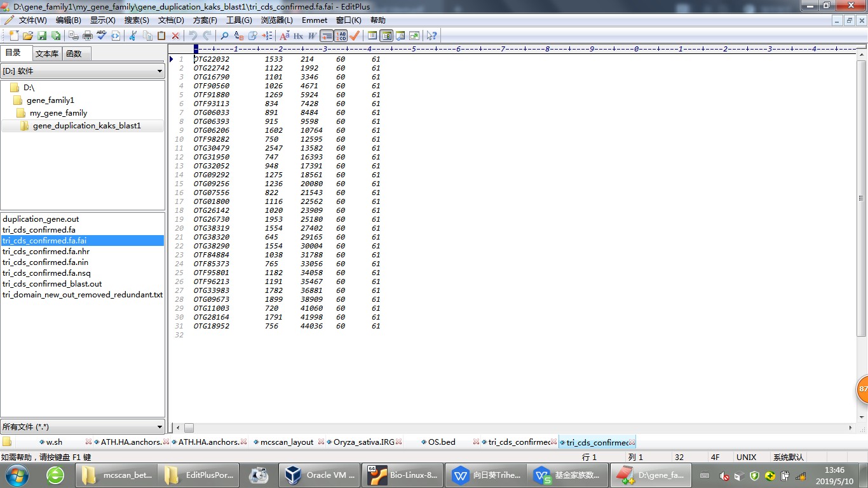Image resolution: width=868 pixels, height=488 pixels.
Task: Expand the [D:] 软件 drive dropdown
Action: coord(159,71)
